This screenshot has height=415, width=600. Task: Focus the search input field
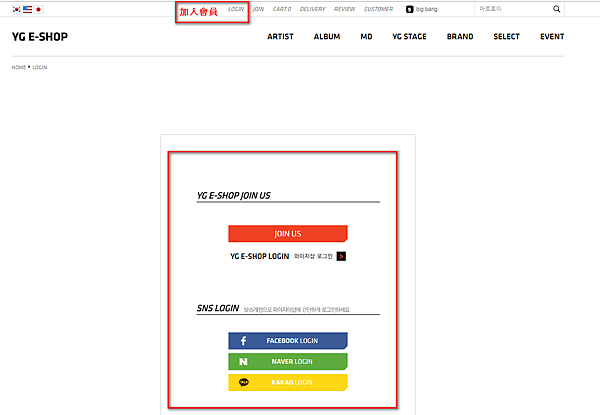tap(513, 9)
